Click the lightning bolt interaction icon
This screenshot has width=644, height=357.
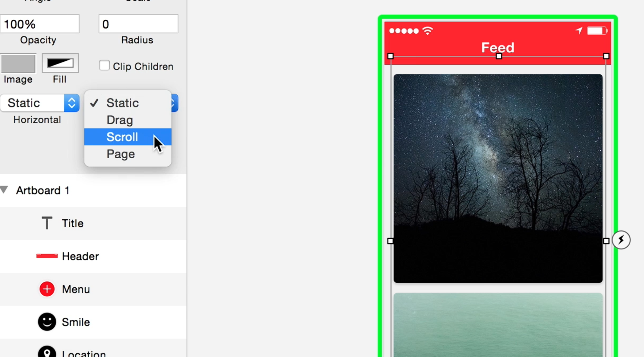coord(621,240)
